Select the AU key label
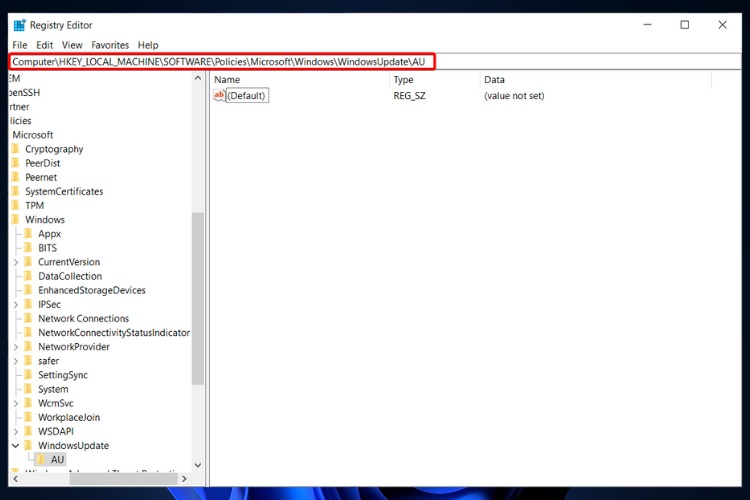The height and width of the screenshot is (500, 750). tap(57, 459)
